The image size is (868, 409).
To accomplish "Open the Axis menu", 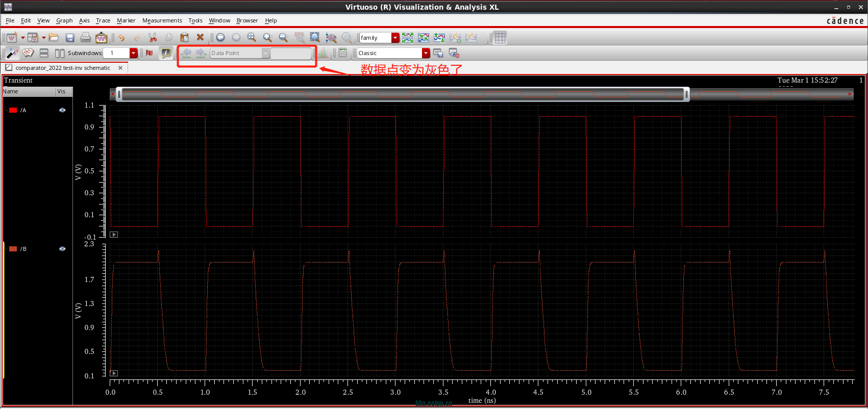I will click(84, 20).
